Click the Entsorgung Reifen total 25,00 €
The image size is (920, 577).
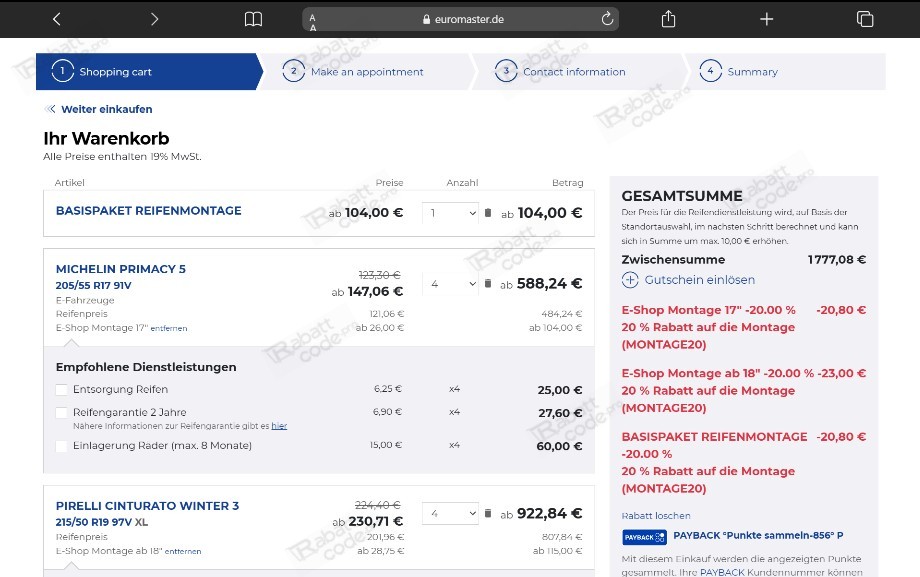560,390
